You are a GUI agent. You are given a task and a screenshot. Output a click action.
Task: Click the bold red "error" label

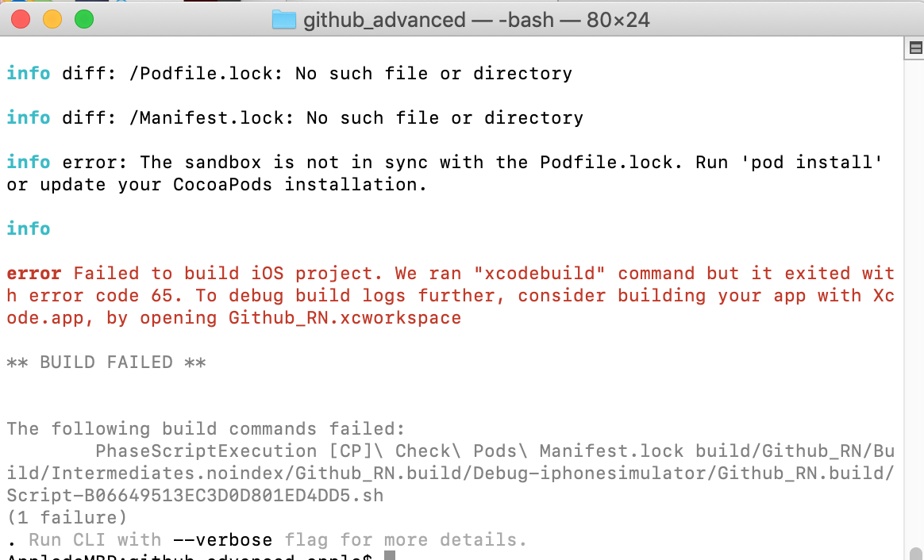[x=34, y=274]
